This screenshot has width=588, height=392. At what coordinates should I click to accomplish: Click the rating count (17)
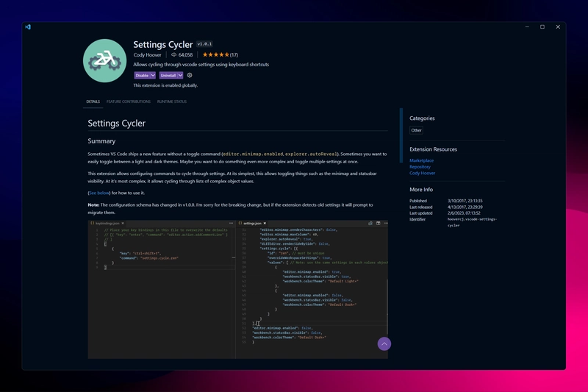coord(234,54)
